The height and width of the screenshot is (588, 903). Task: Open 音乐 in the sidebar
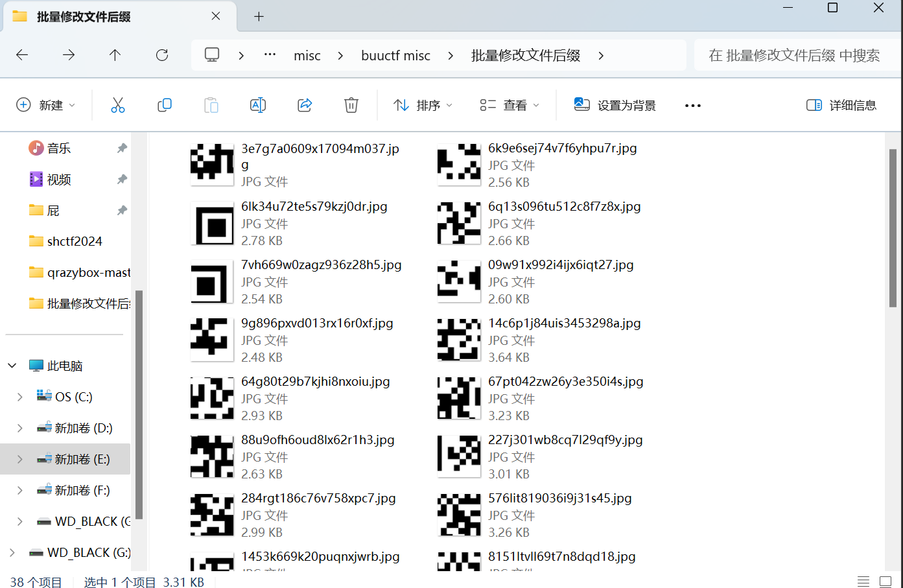59,148
